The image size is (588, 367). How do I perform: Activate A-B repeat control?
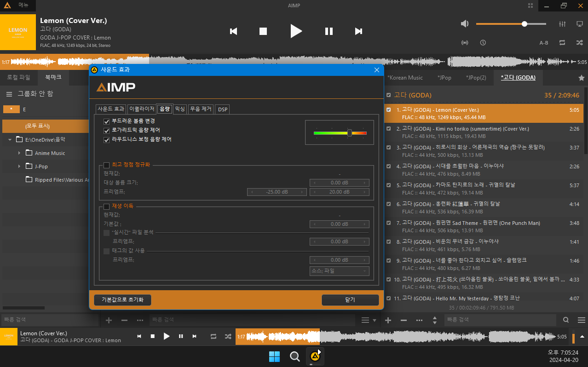pyautogui.click(x=543, y=42)
